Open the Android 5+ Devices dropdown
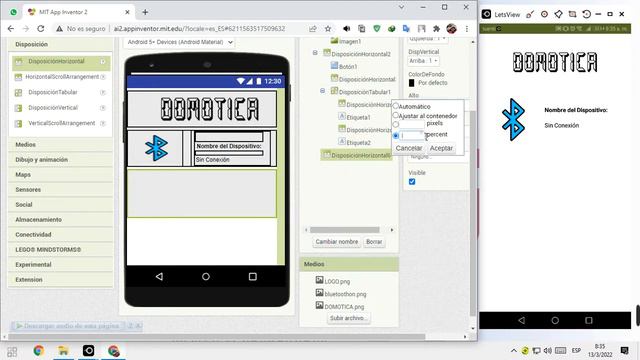Viewport: 640px width, 360px height. (x=179, y=42)
